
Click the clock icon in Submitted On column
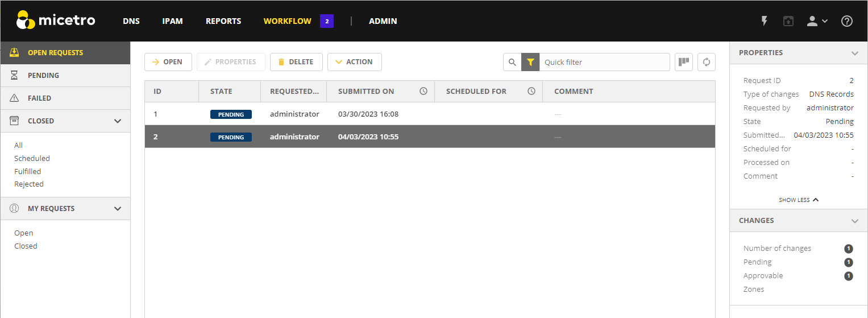click(x=423, y=91)
